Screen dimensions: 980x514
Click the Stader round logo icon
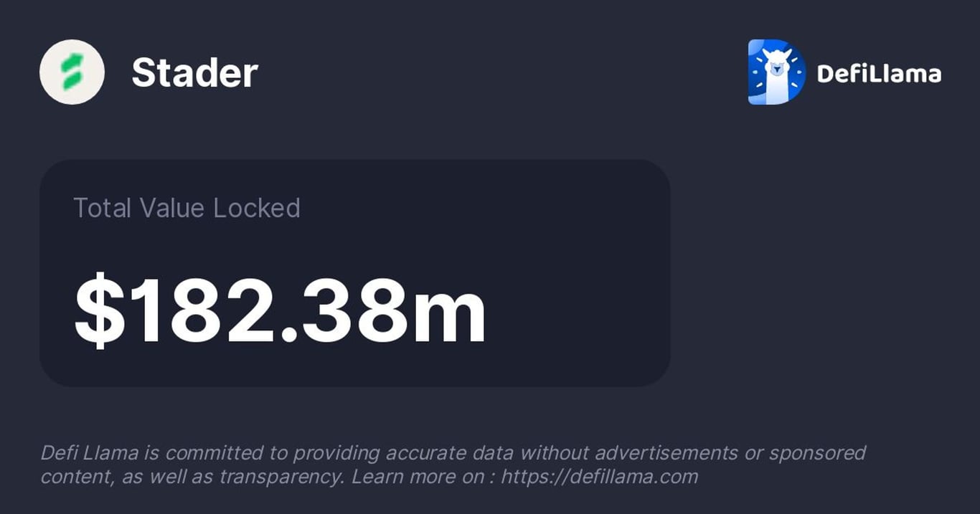(x=72, y=72)
